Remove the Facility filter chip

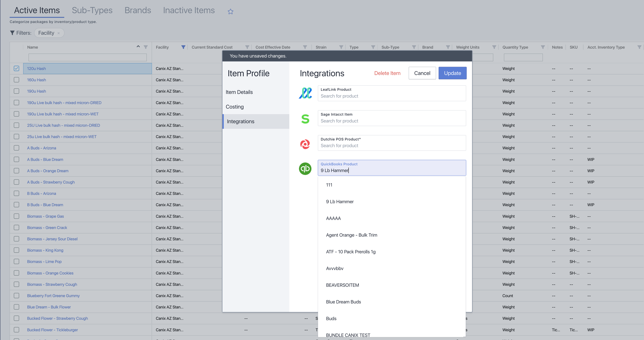tap(58, 33)
